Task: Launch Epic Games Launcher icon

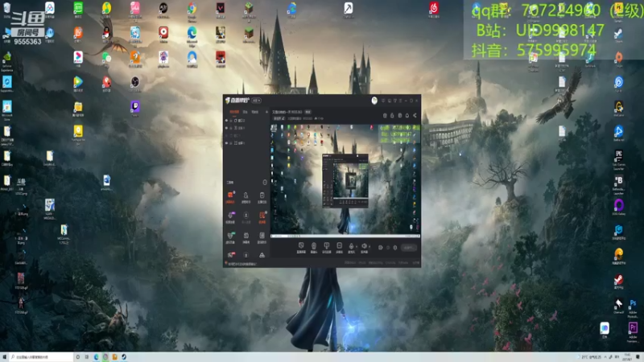Action: [x=619, y=155]
